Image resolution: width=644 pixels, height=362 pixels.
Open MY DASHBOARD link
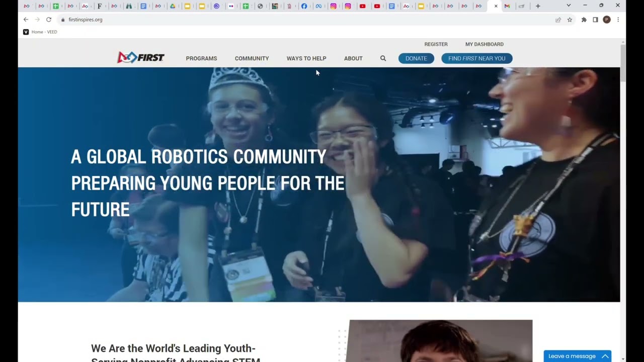485,44
